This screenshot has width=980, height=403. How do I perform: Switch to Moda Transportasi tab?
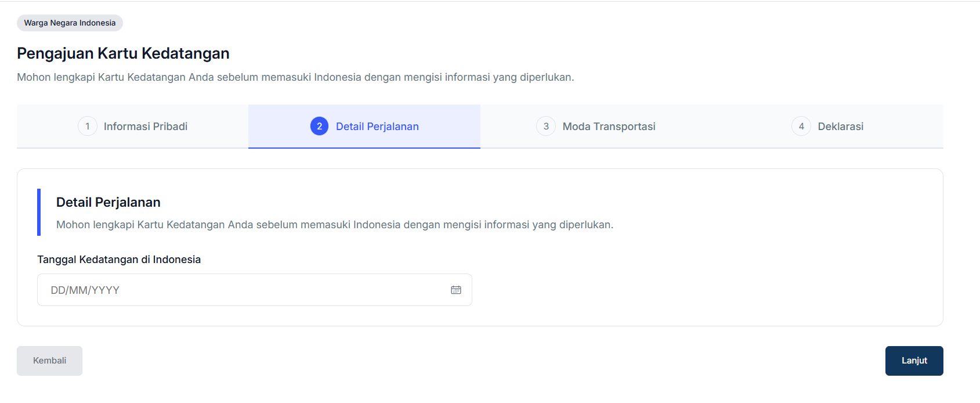point(609,127)
